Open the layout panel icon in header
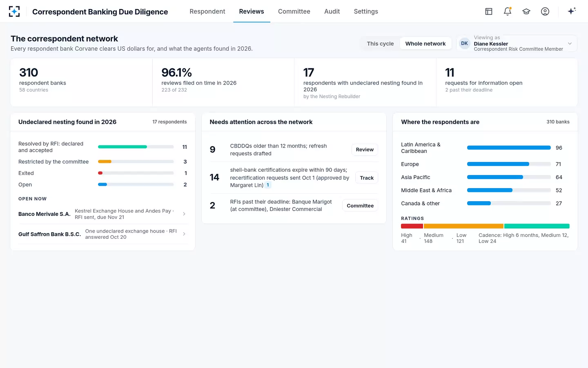Screen dimensions: 588x368 tap(489, 11)
